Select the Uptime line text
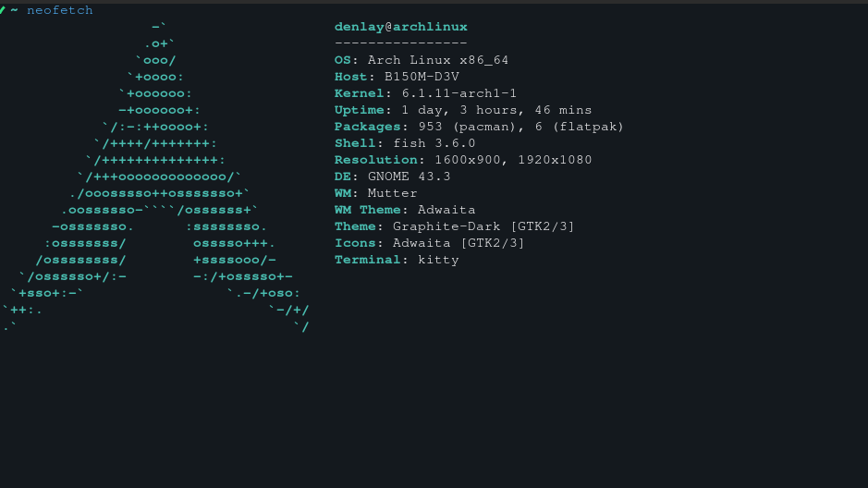Viewport: 868px width, 488px height. coord(463,110)
